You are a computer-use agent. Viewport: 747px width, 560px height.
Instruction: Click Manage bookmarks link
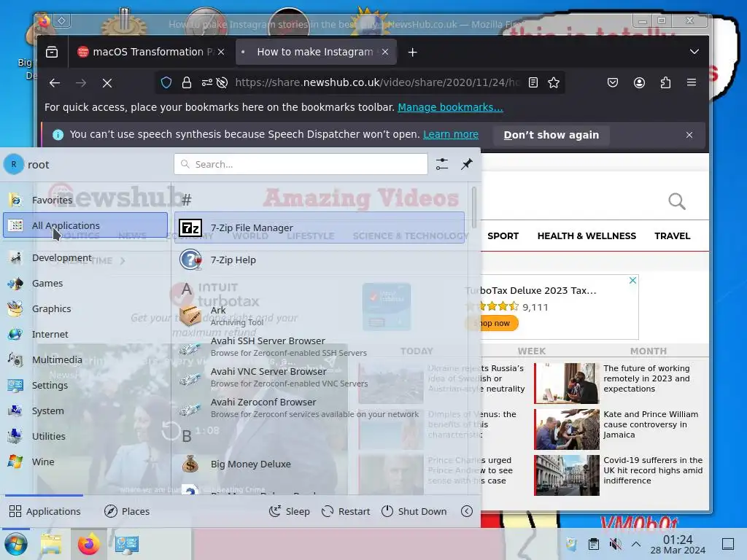(450, 107)
